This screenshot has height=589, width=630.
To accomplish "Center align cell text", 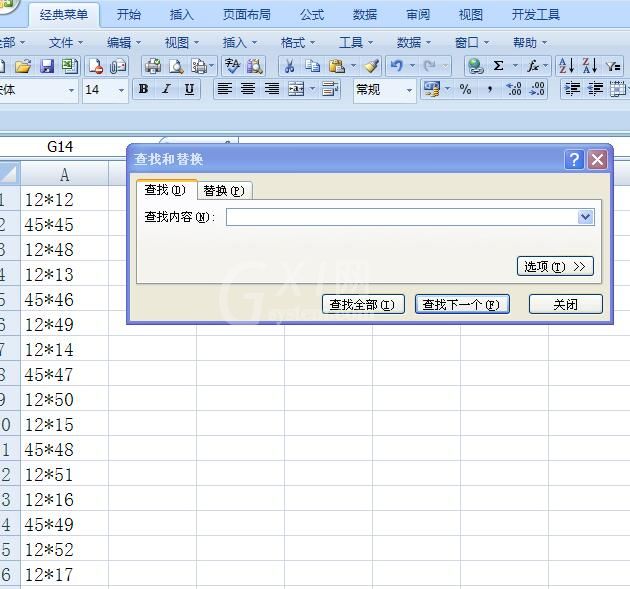I will click(248, 89).
